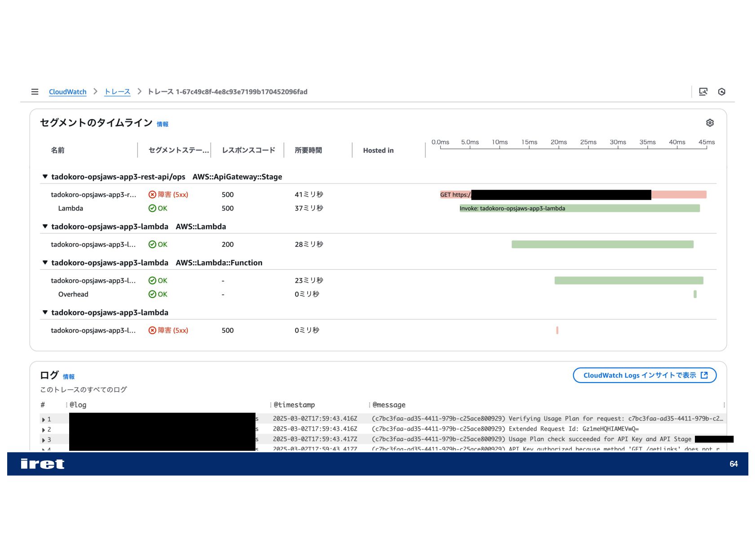Click Hosted in column header
This screenshot has height=535, width=756.
click(x=378, y=150)
